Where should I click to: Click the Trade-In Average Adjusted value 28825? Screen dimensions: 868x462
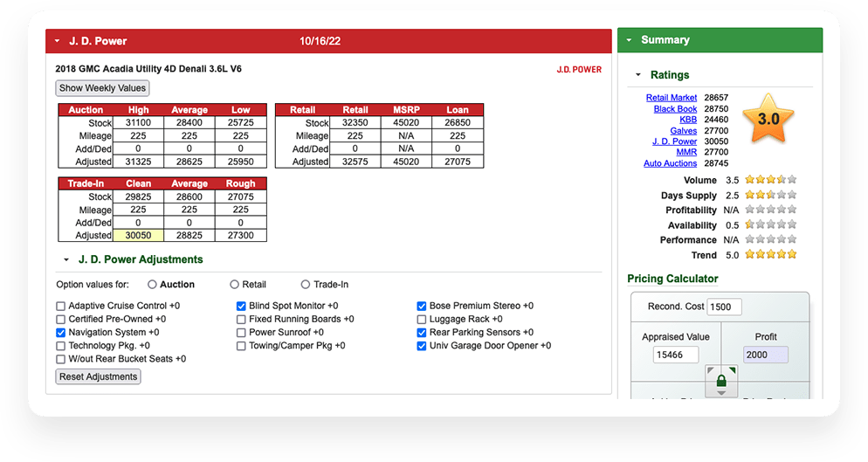[x=189, y=236]
